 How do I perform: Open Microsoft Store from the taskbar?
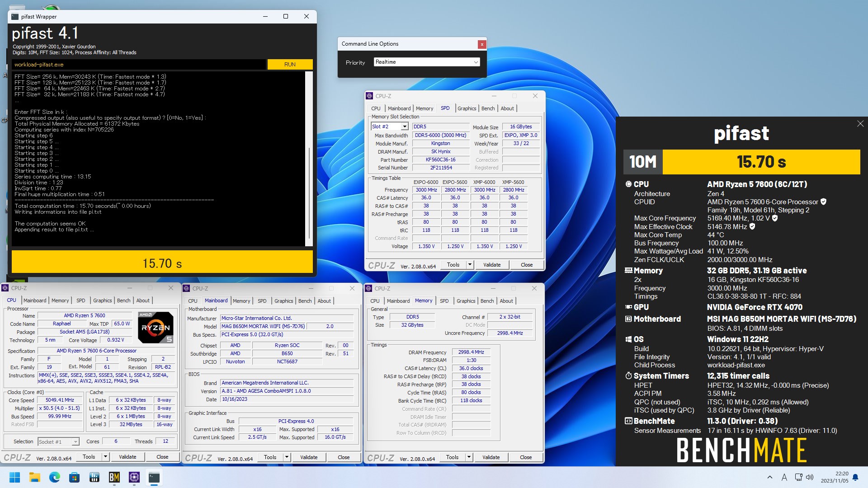(x=74, y=477)
